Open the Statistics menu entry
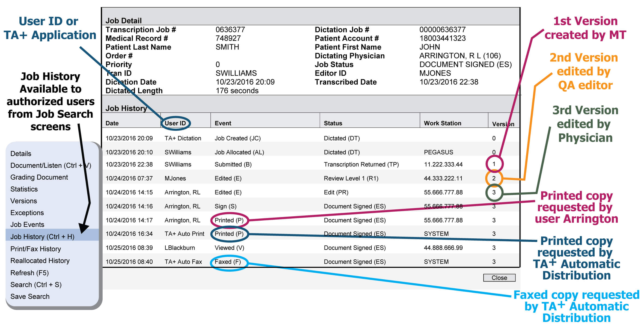The image size is (644, 332). click(x=24, y=189)
